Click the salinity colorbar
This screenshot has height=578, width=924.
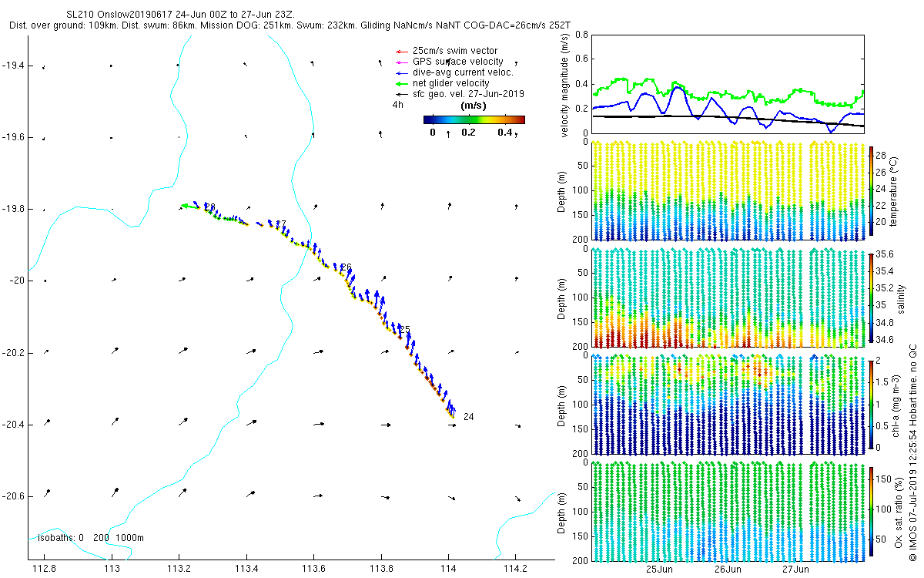[872, 297]
